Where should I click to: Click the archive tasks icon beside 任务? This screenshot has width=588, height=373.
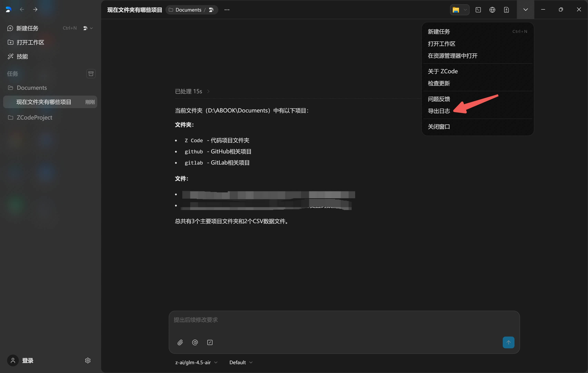coord(91,74)
